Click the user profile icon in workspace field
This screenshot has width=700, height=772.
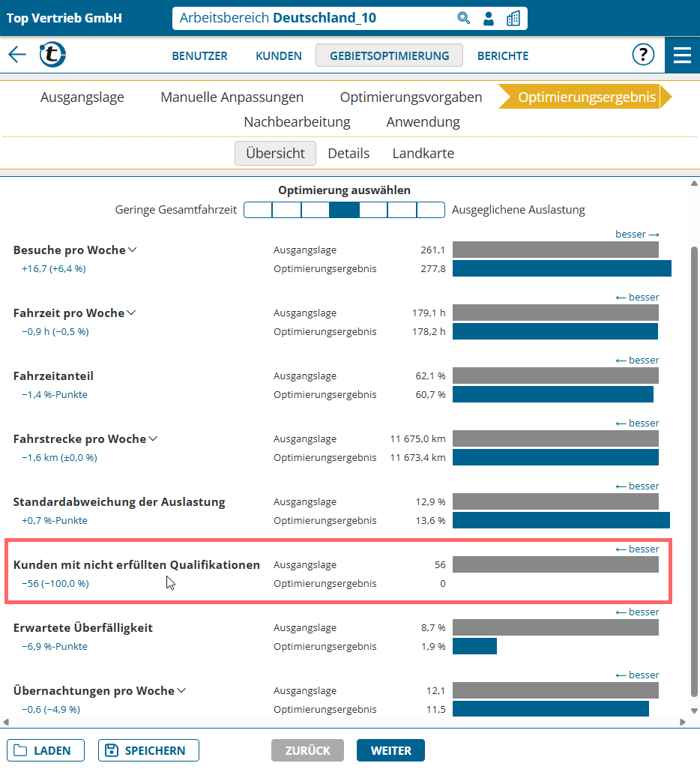pyautogui.click(x=489, y=18)
